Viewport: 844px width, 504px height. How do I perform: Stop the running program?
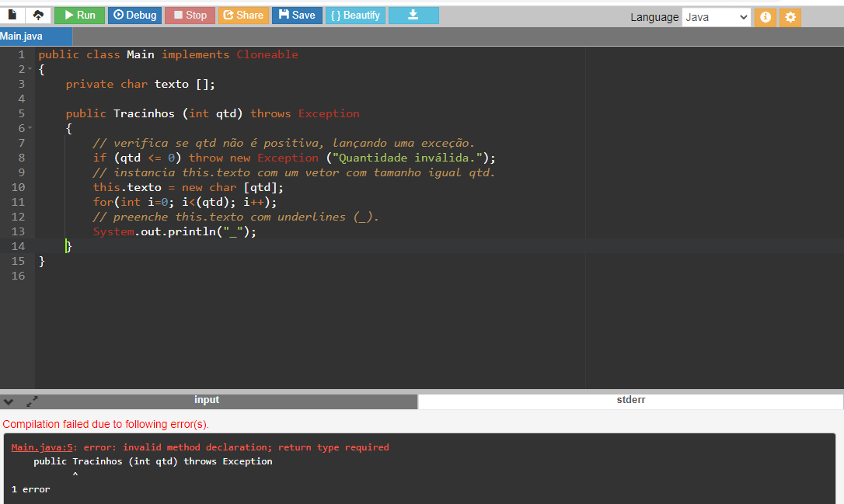190,15
